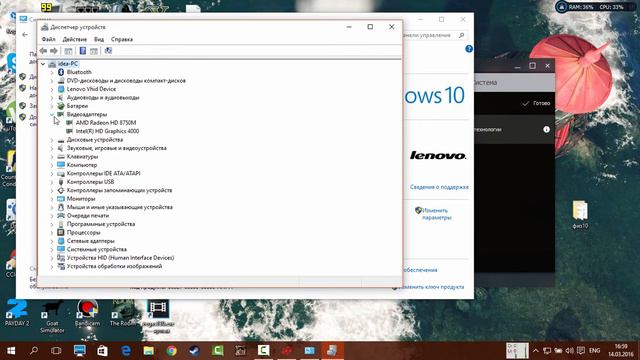Click the product key change link
The height and width of the screenshot is (360, 640).
431,287
